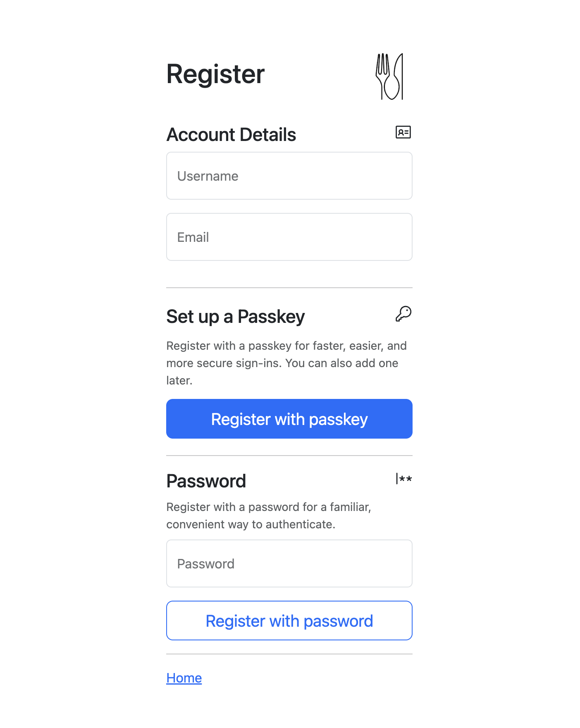Click Register with passkey button

click(289, 419)
